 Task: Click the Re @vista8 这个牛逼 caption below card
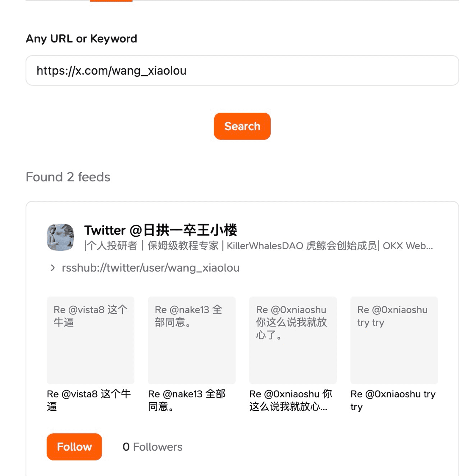(89, 400)
